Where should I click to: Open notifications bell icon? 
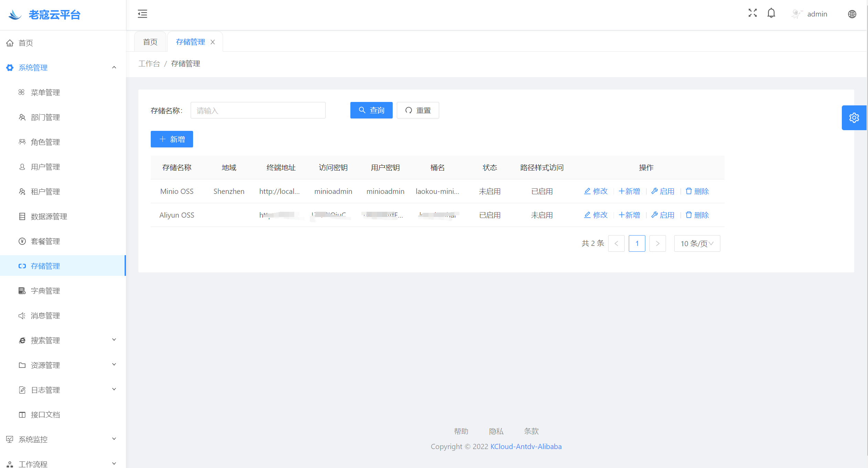[771, 13]
